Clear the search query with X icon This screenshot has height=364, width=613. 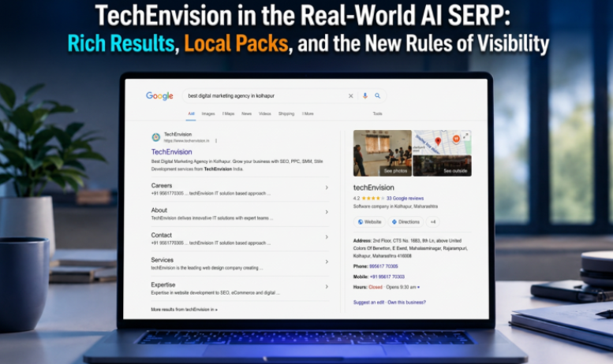click(350, 96)
